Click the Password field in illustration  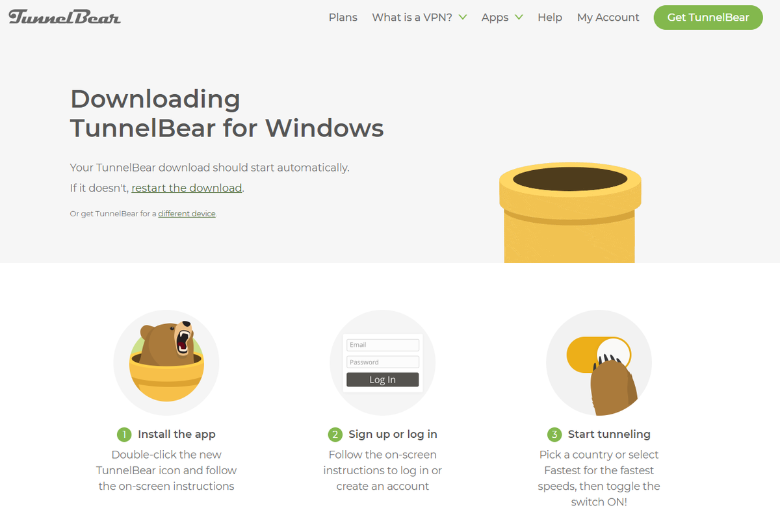click(383, 362)
